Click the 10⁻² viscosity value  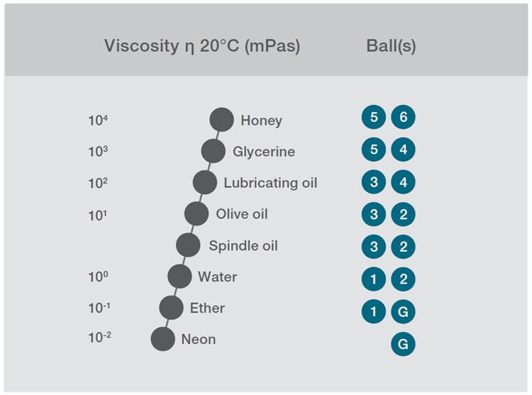click(100, 338)
